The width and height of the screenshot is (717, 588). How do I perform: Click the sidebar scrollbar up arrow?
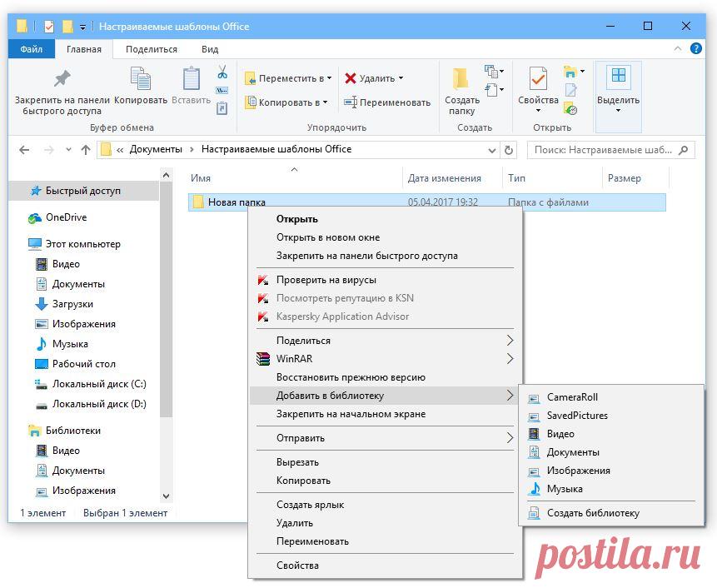pos(166,175)
